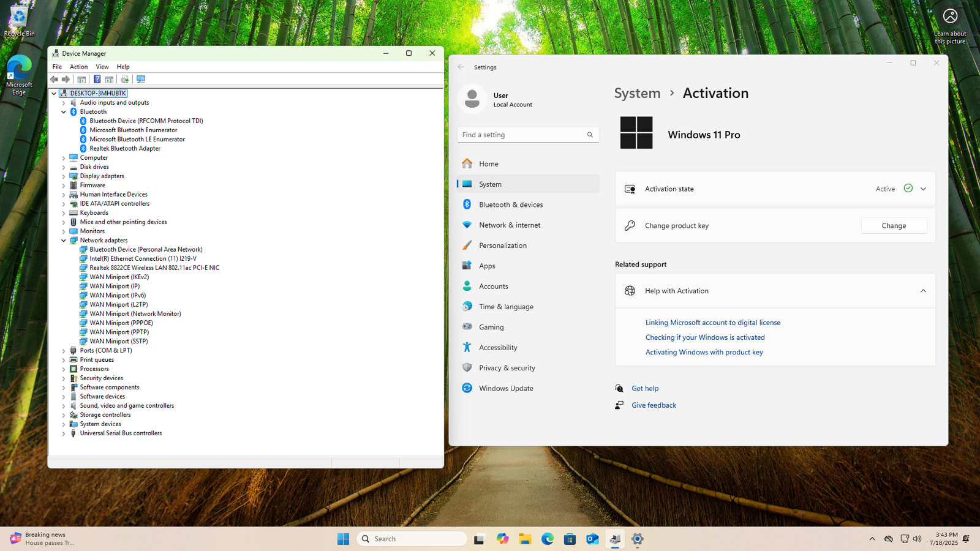Open Linking Microsoft account to digital license
This screenshot has width=980, height=551.
(x=712, y=323)
